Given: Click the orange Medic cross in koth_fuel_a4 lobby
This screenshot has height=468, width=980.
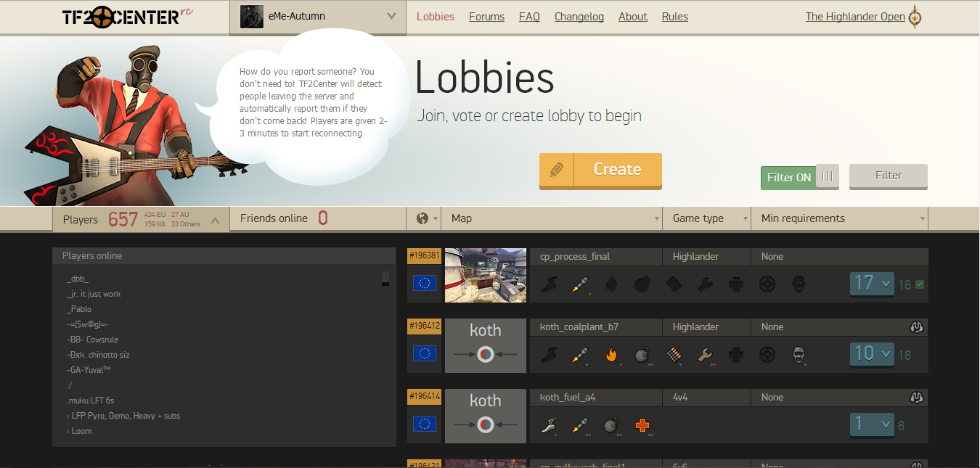Looking at the screenshot, I should [x=642, y=425].
